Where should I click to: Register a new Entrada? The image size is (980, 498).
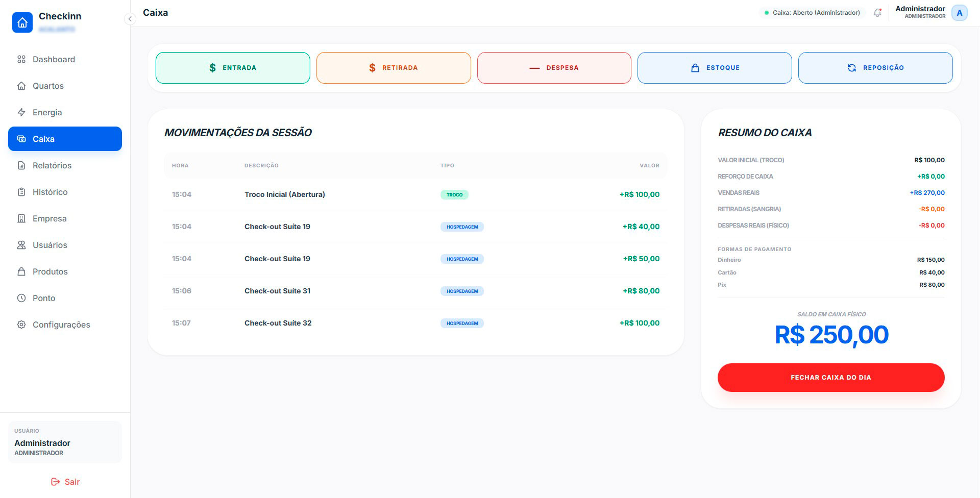tap(233, 67)
